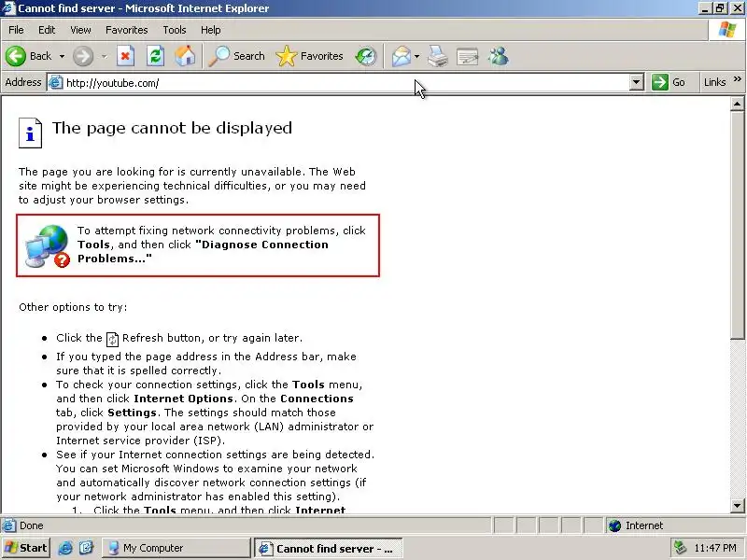This screenshot has width=747, height=560.
Task: Open the Tools menu
Action: (x=175, y=30)
